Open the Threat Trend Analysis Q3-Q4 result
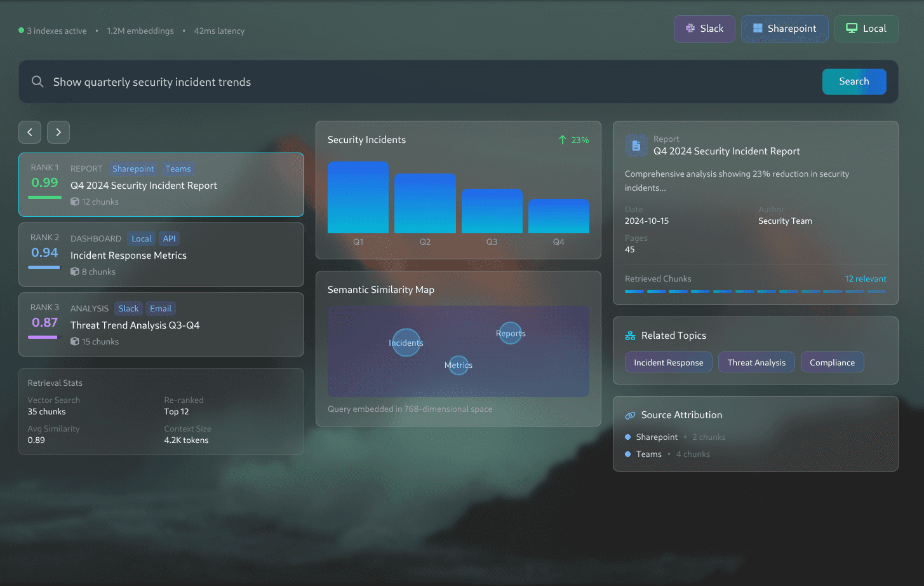 pos(161,324)
